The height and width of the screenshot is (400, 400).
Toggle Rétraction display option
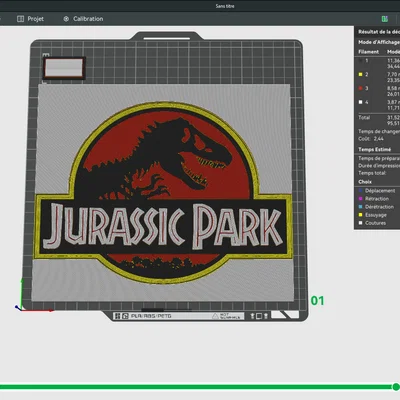pos(374,199)
